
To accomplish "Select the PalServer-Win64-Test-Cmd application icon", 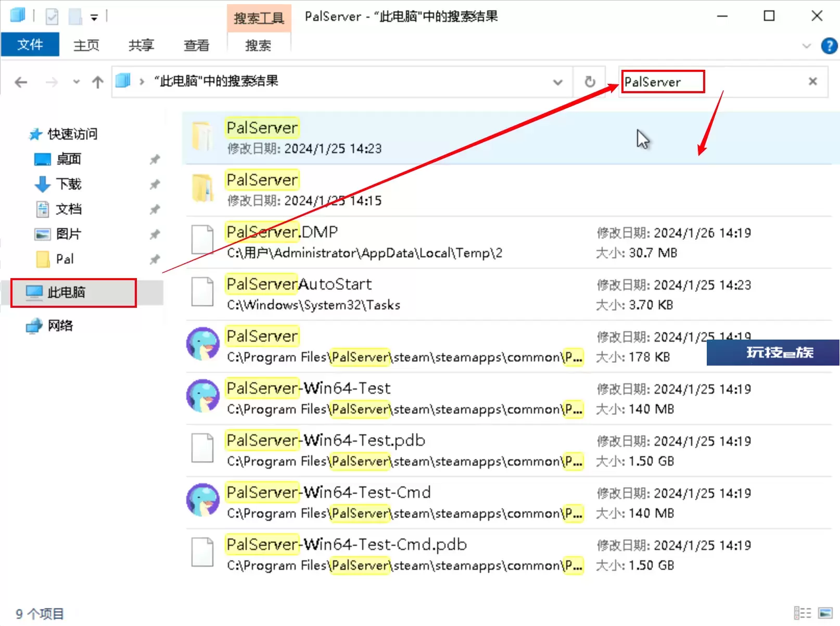I will [203, 500].
